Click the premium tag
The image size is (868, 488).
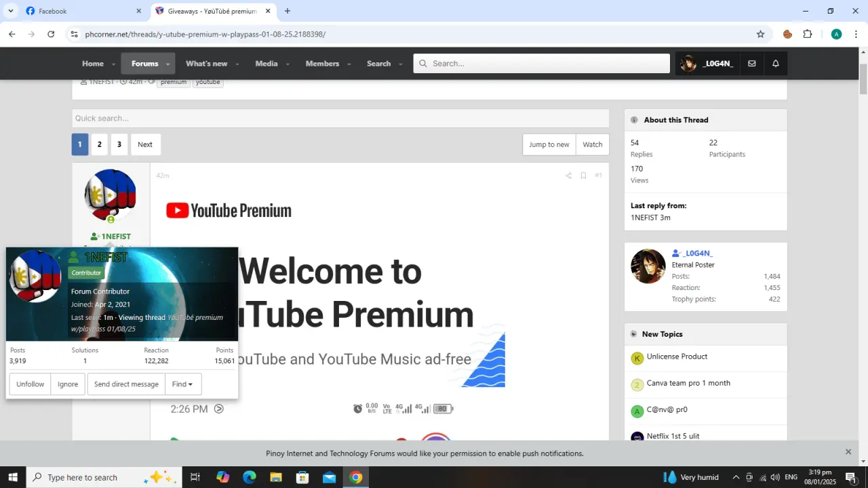click(174, 82)
